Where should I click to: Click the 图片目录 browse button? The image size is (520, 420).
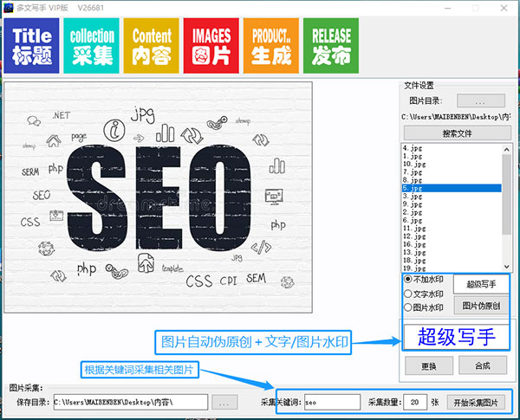pos(481,100)
